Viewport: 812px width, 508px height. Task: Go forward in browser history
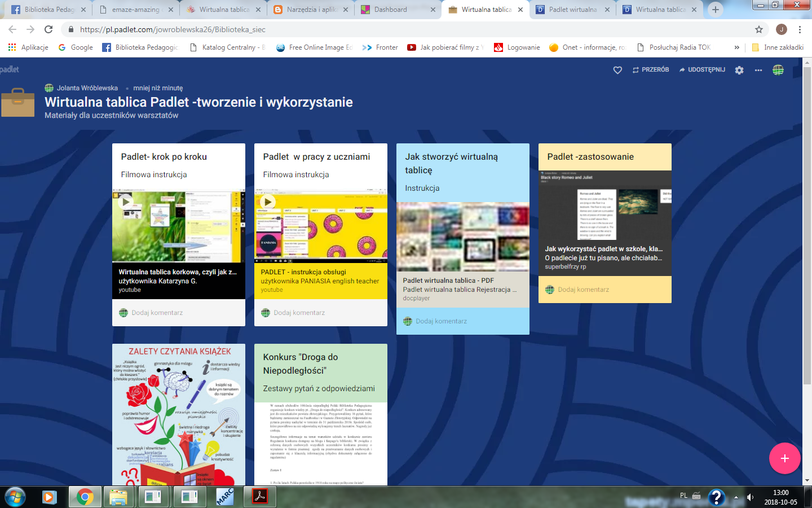(30, 29)
